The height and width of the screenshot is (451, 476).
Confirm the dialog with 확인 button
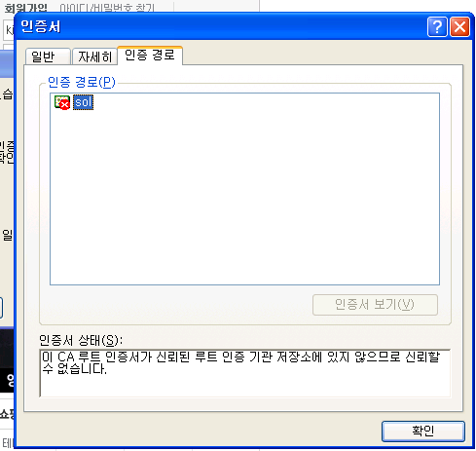click(422, 431)
